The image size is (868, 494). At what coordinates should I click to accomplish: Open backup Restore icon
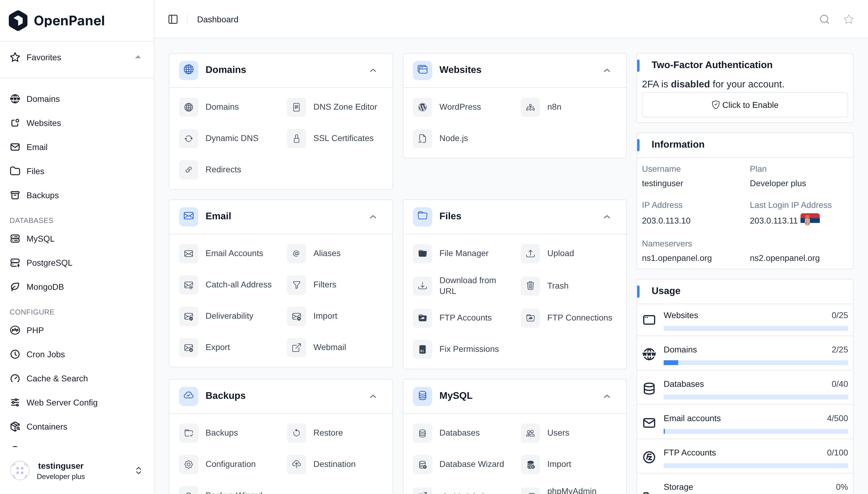[x=296, y=433]
